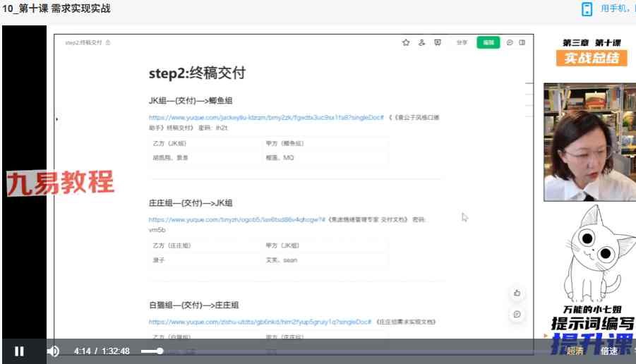Click the 分享 share button
Screen dimensions: 636x364
[x=462, y=42]
